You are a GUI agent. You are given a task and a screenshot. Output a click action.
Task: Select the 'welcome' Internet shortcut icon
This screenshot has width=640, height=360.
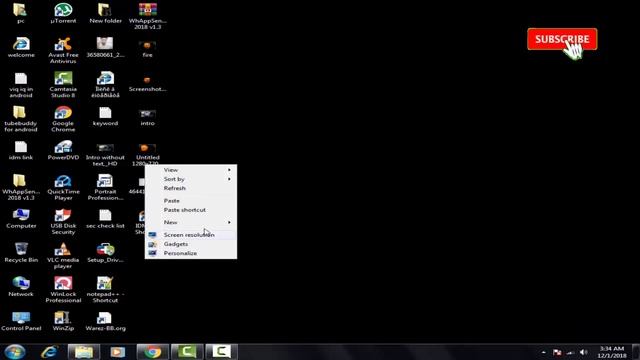21,47
